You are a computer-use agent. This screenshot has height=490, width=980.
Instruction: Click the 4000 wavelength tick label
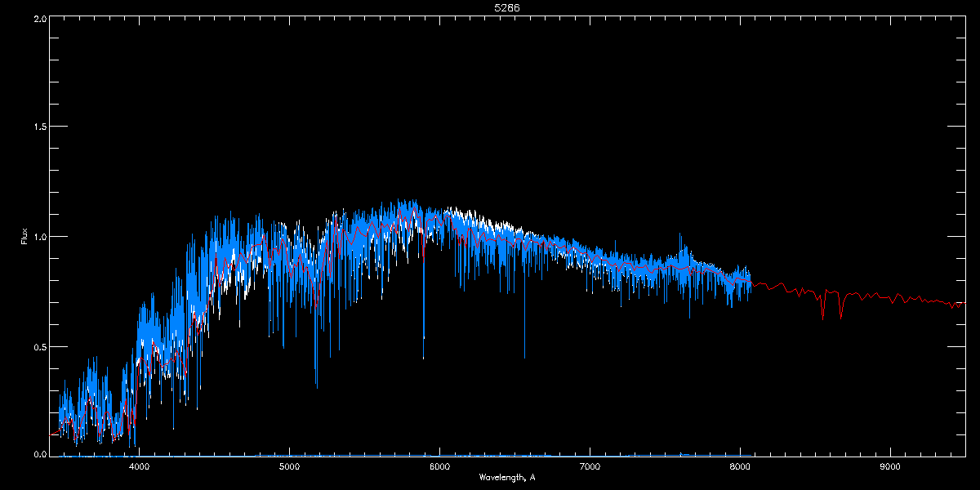(140, 467)
